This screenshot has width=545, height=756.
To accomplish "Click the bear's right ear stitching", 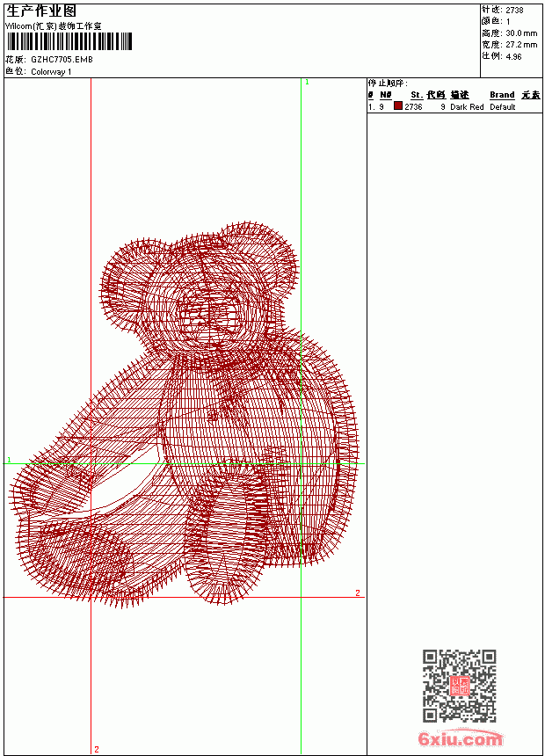I will (x=258, y=256).
